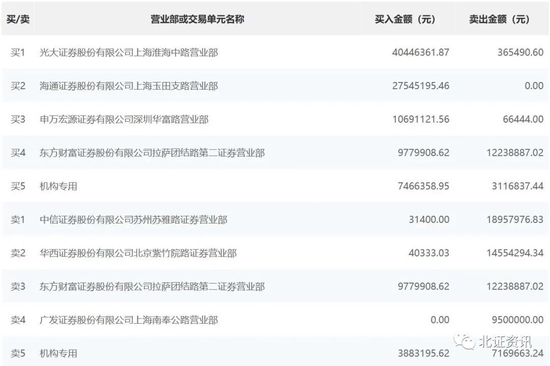This screenshot has height=366, width=550.
Task: Select 申万宏源证券有限公司深圳华富路营业部
Action: pos(124,119)
